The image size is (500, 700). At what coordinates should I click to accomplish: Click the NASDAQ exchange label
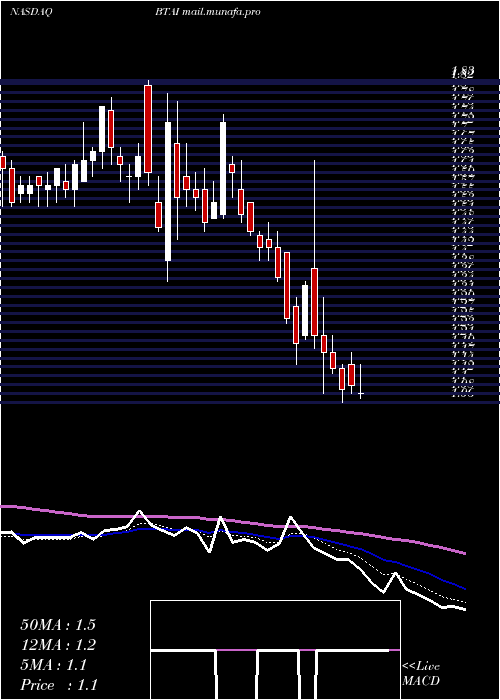click(31, 12)
